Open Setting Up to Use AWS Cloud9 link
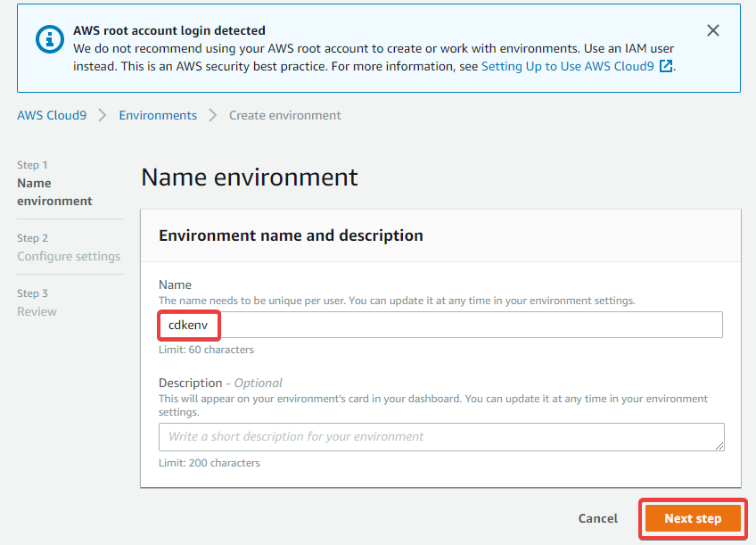The image size is (756, 545). pos(568,66)
